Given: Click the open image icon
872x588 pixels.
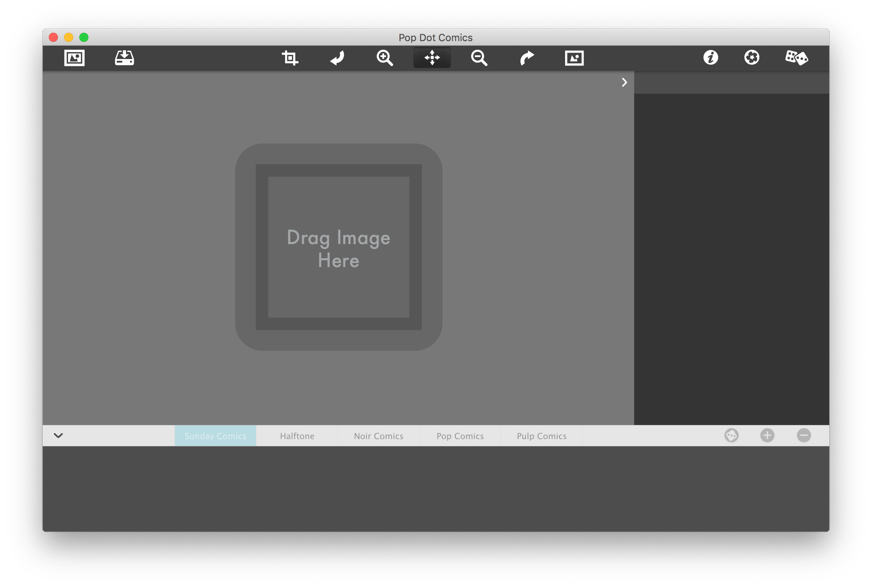Looking at the screenshot, I should tap(74, 58).
